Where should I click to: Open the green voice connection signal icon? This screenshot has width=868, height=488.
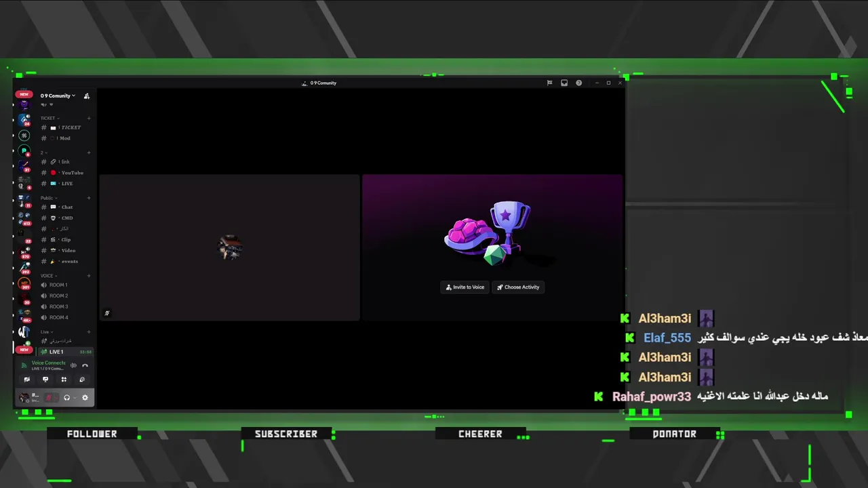click(25, 365)
